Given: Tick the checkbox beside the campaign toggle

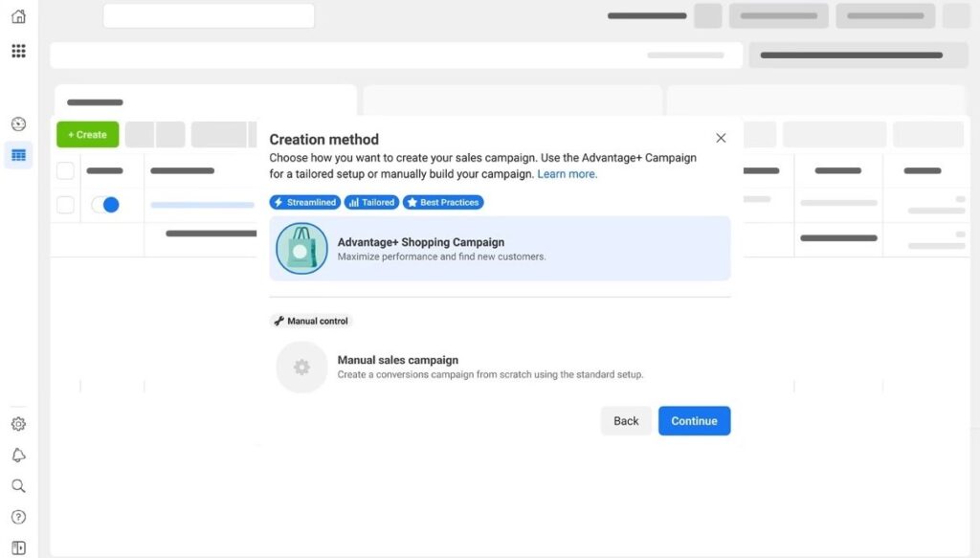Looking at the screenshot, I should coord(66,205).
